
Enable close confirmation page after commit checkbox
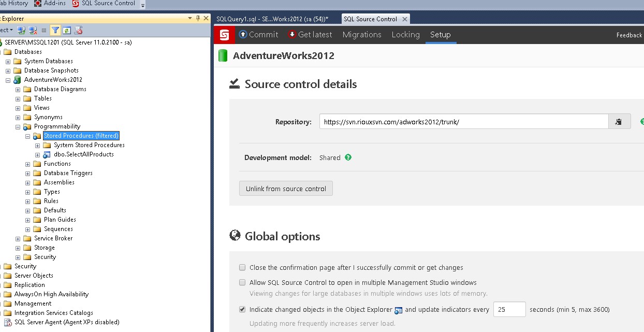pyautogui.click(x=242, y=268)
